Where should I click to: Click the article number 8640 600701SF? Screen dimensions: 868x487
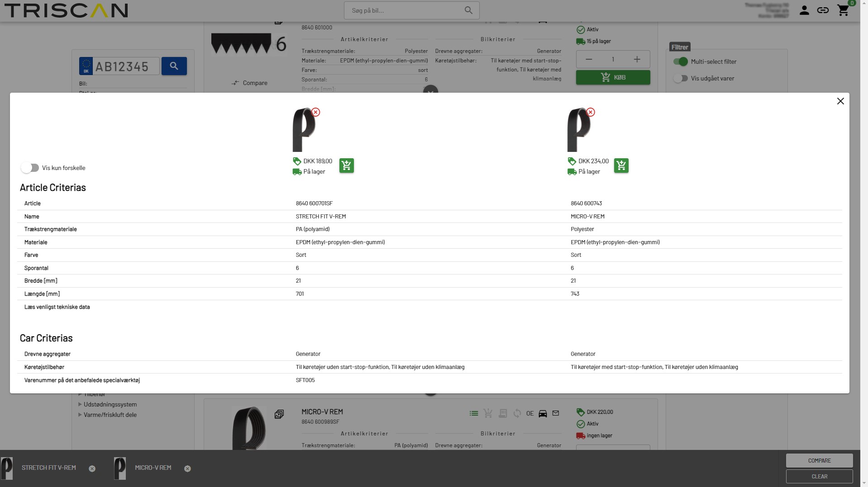[314, 203]
